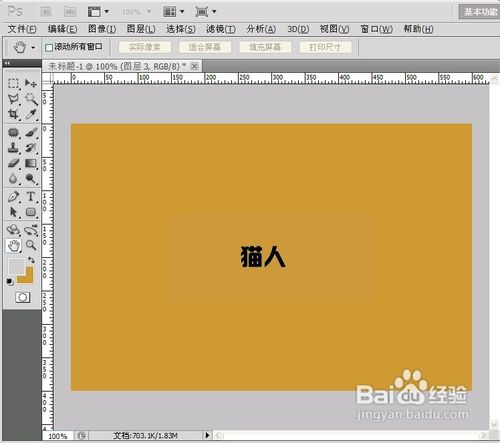
Task: Open the 3D(D) menu
Action: pyautogui.click(x=298, y=29)
